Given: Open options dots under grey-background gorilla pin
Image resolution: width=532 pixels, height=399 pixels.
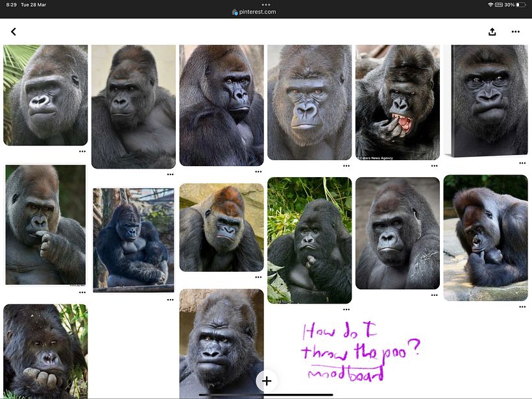Looking at the screenshot, I should (434, 295).
